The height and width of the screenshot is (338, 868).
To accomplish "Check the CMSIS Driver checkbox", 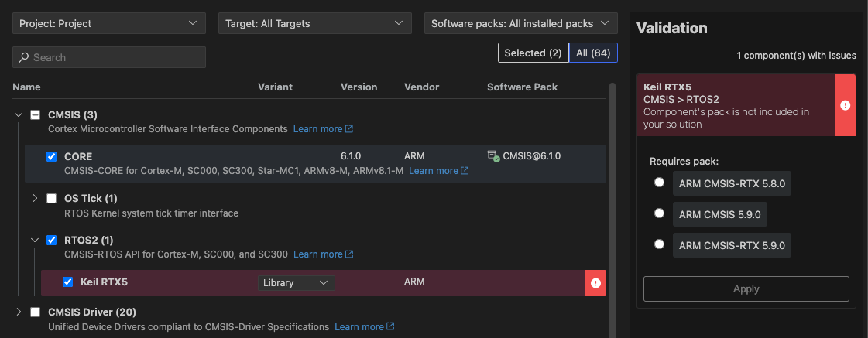I will tap(36, 312).
